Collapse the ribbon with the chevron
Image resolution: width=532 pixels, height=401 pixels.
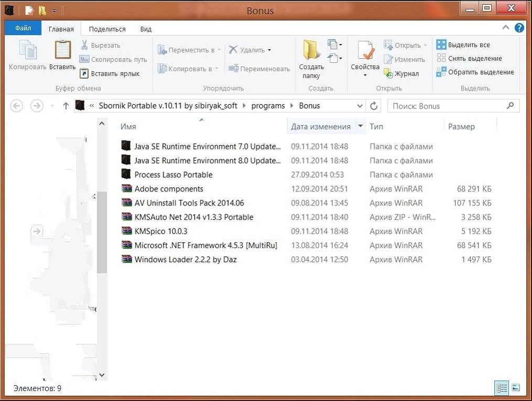tap(506, 27)
